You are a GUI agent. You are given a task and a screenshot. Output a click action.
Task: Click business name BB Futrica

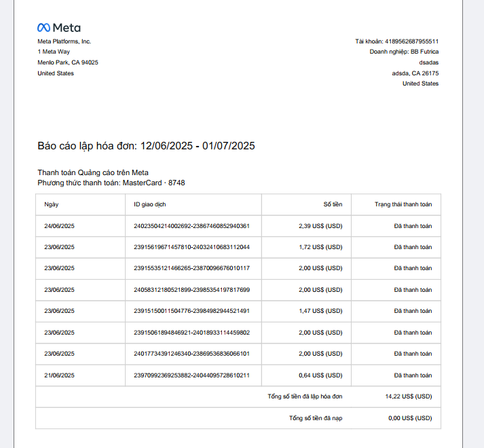[x=424, y=52]
